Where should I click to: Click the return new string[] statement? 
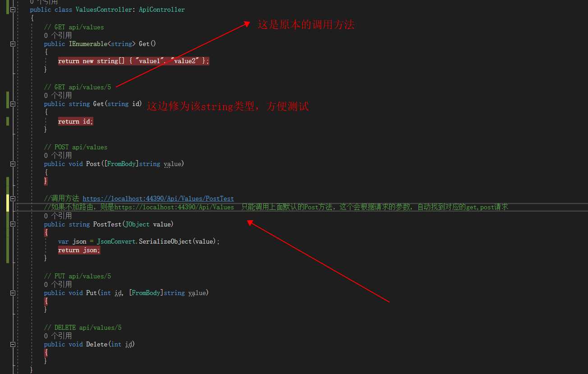point(133,61)
